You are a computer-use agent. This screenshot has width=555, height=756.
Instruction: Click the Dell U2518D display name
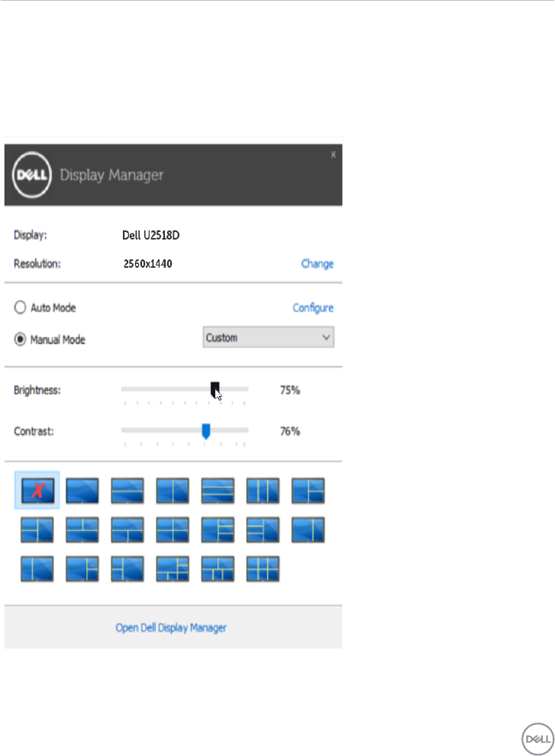tap(150, 235)
